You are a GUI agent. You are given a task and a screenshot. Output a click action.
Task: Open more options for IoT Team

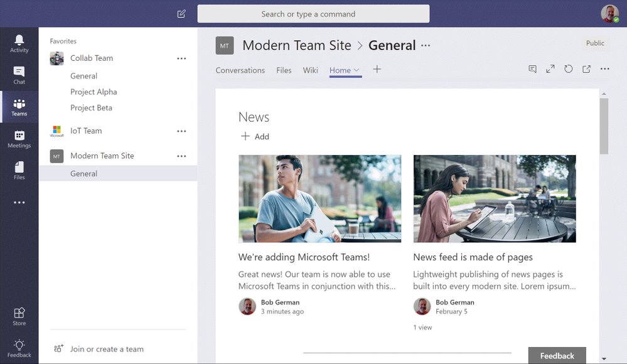tap(181, 131)
